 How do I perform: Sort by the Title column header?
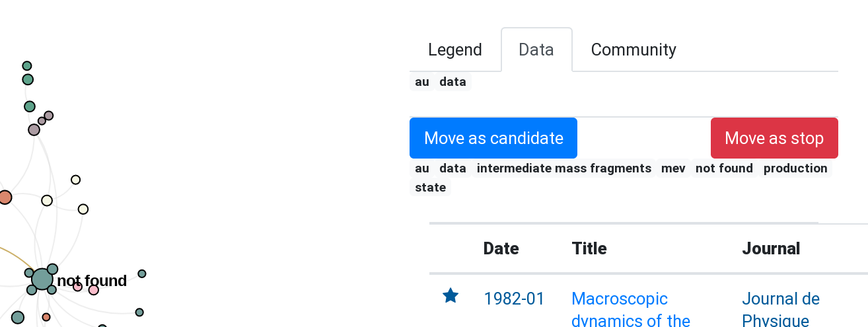pyautogui.click(x=589, y=248)
